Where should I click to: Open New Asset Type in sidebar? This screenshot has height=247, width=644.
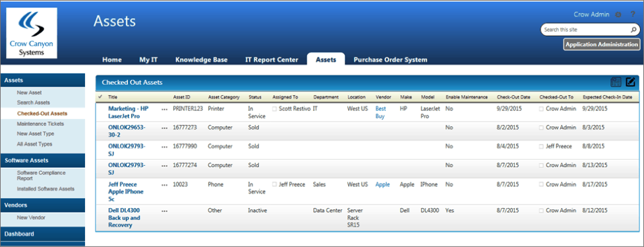pos(36,134)
